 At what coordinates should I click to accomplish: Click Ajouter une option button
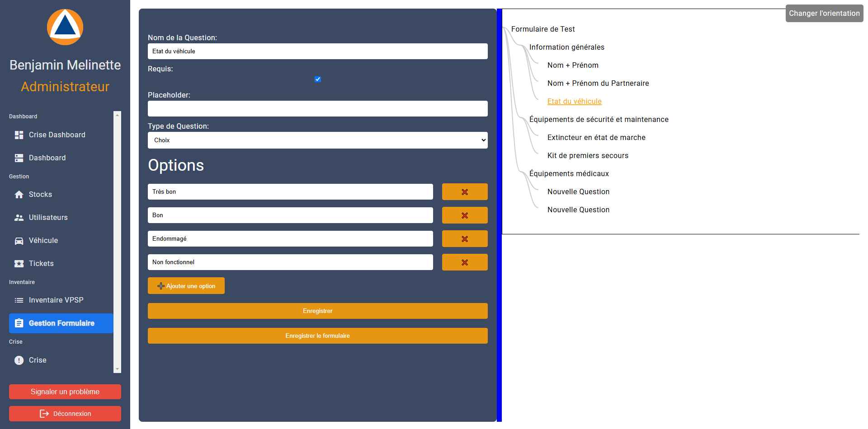[x=186, y=286]
